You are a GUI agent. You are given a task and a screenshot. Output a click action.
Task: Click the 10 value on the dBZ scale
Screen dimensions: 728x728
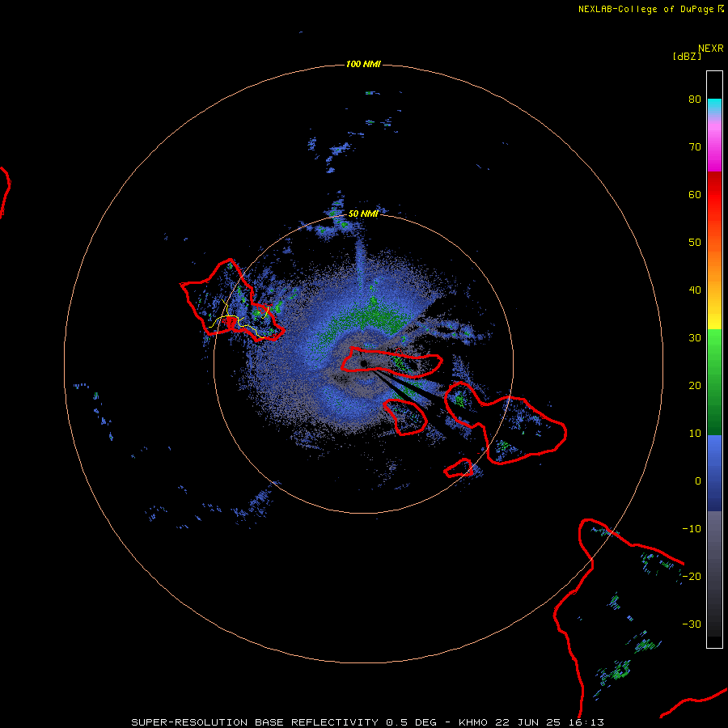(x=695, y=434)
